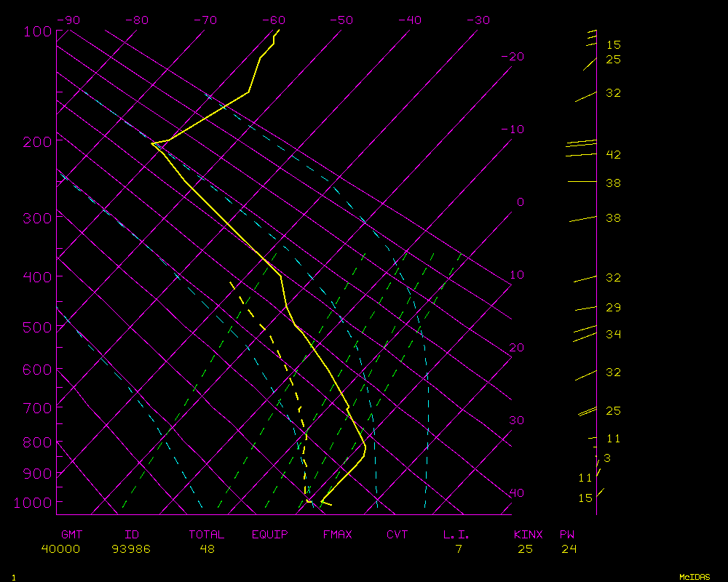
Task: Select the L.I. value 7
Action: click(459, 549)
